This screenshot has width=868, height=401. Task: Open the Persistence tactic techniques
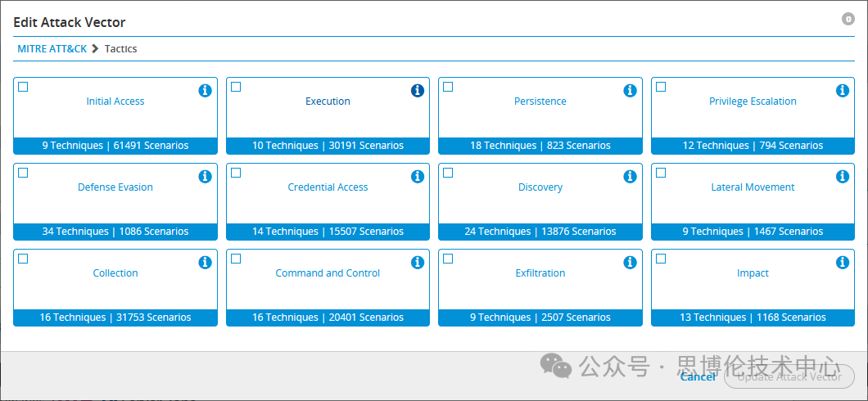pos(540,101)
